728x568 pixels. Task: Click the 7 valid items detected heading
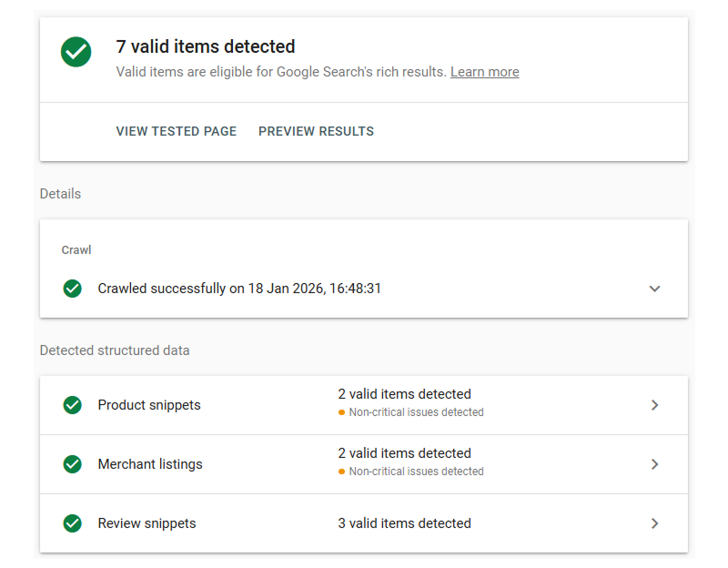pyautogui.click(x=206, y=46)
